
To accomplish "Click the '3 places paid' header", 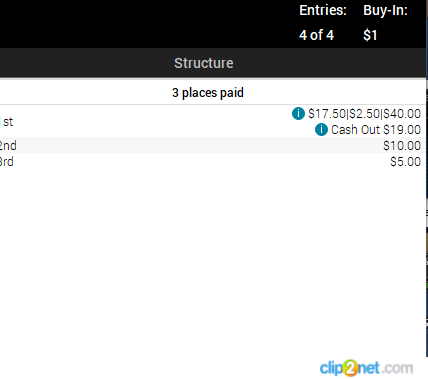I will [208, 93].
